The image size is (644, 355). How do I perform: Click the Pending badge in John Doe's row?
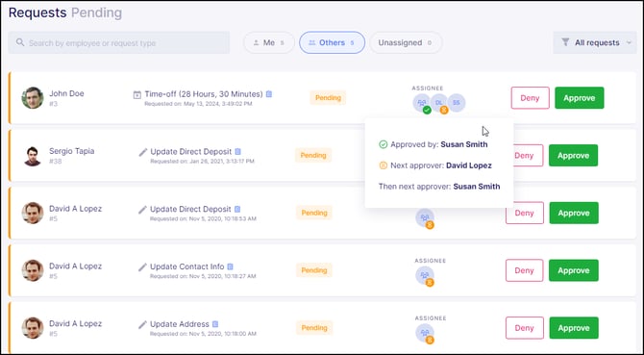click(328, 98)
